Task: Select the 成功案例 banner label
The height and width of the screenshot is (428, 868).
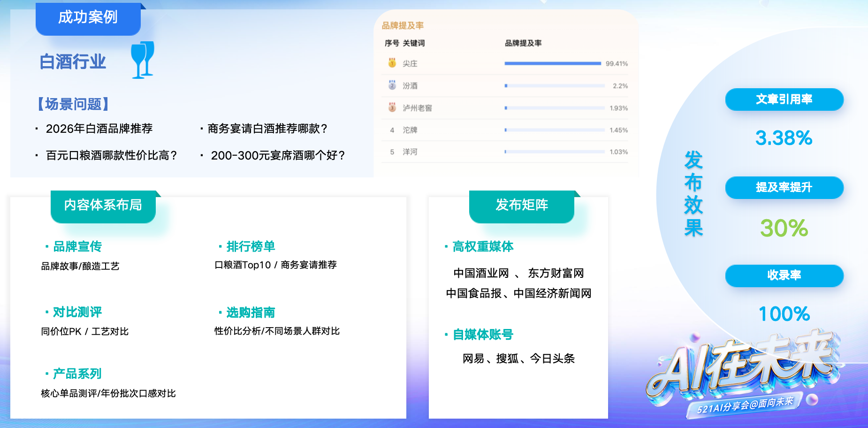Action: [88, 18]
